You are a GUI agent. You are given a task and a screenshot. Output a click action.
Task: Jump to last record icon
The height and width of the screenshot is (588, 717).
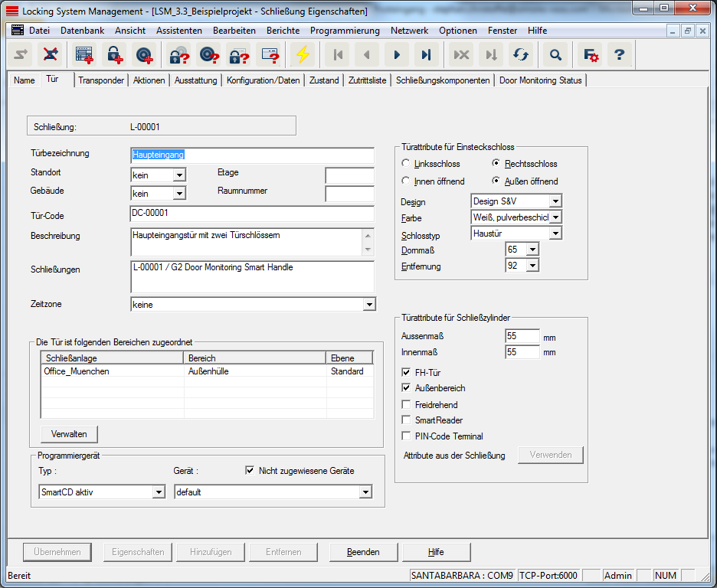point(427,54)
